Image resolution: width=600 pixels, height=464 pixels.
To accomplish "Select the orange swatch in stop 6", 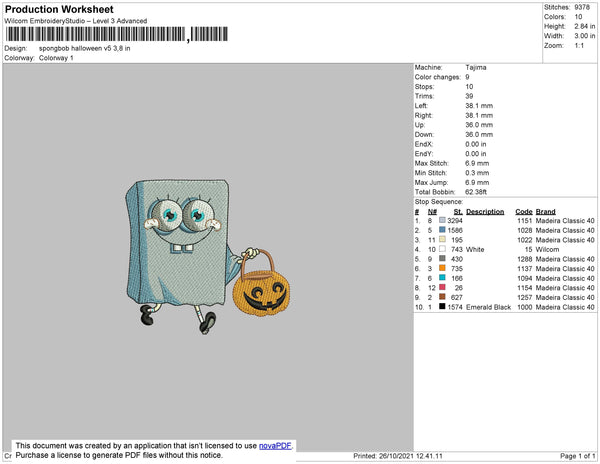I will (442, 268).
